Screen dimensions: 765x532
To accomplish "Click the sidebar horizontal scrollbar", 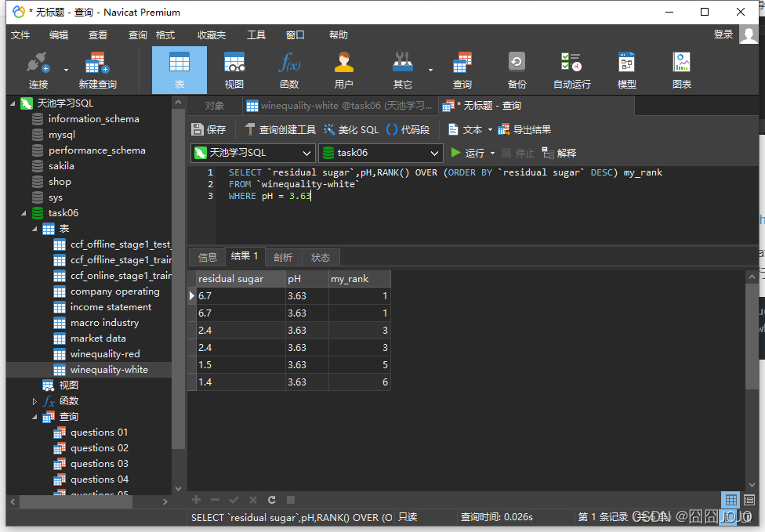I will click(x=75, y=501).
